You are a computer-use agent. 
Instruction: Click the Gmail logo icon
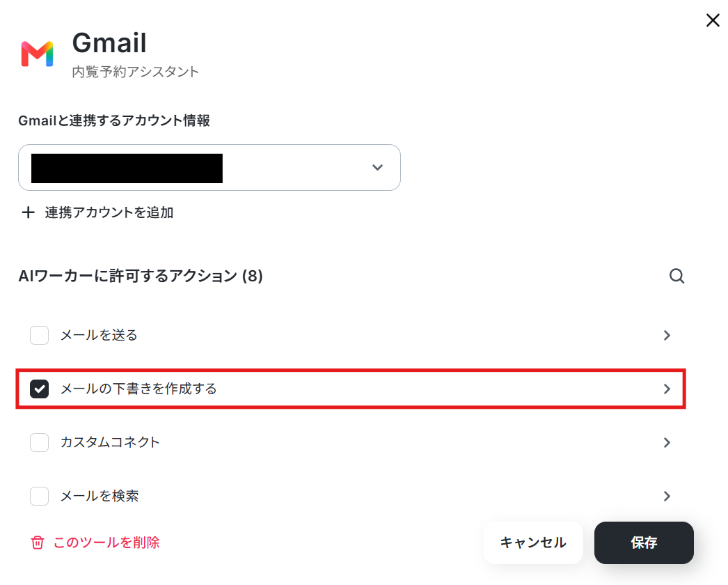37,54
